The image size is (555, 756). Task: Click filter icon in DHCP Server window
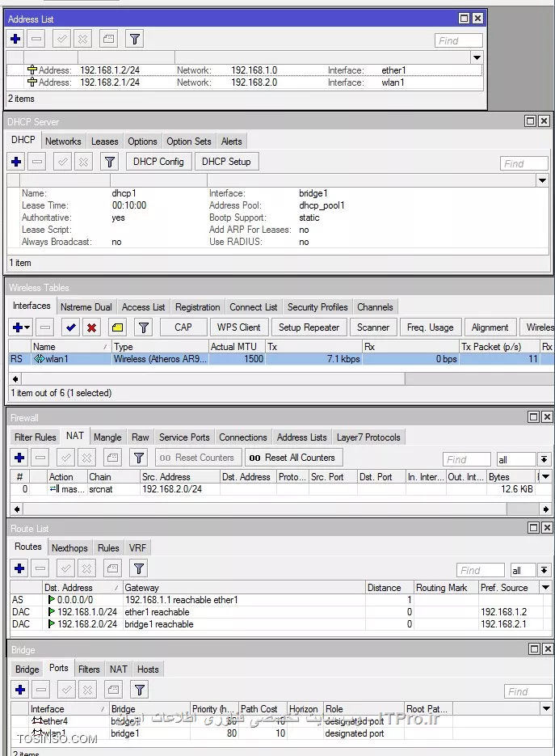(x=110, y=162)
